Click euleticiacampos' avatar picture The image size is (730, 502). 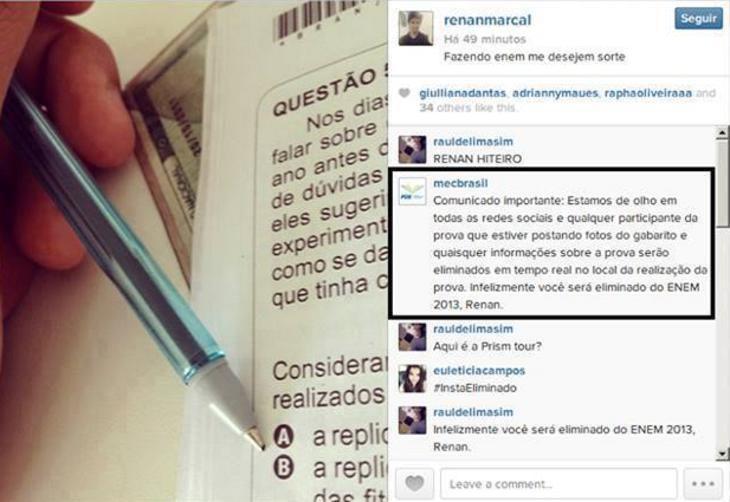[x=412, y=379]
